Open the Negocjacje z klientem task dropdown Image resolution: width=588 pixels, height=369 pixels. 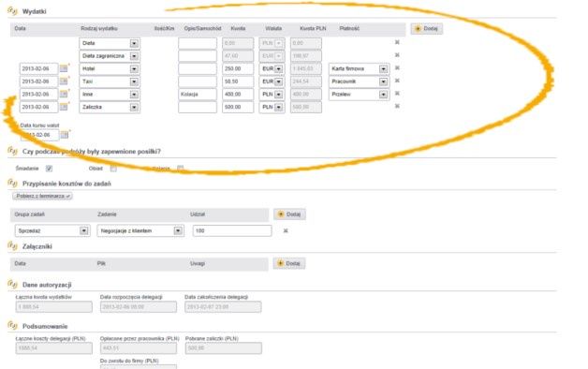178,230
